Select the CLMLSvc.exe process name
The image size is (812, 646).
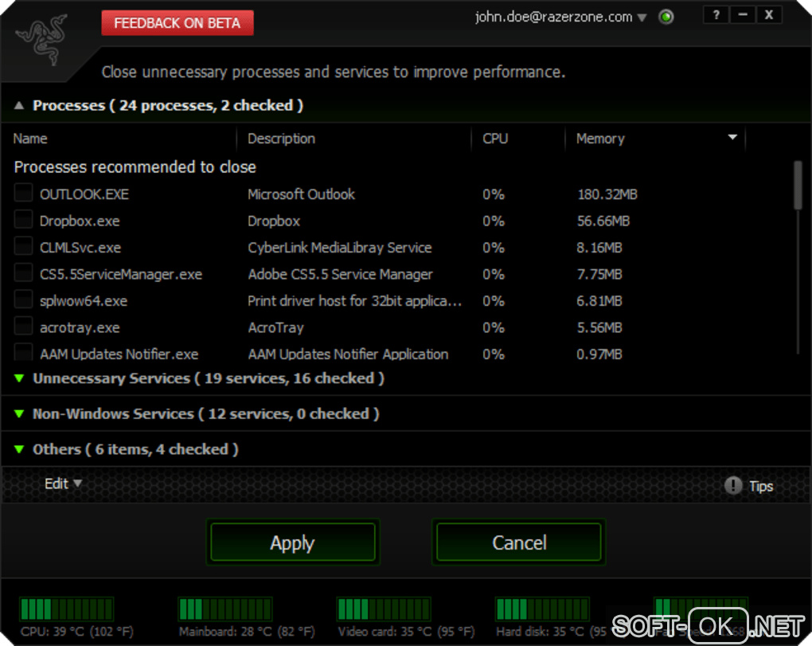coord(80,248)
